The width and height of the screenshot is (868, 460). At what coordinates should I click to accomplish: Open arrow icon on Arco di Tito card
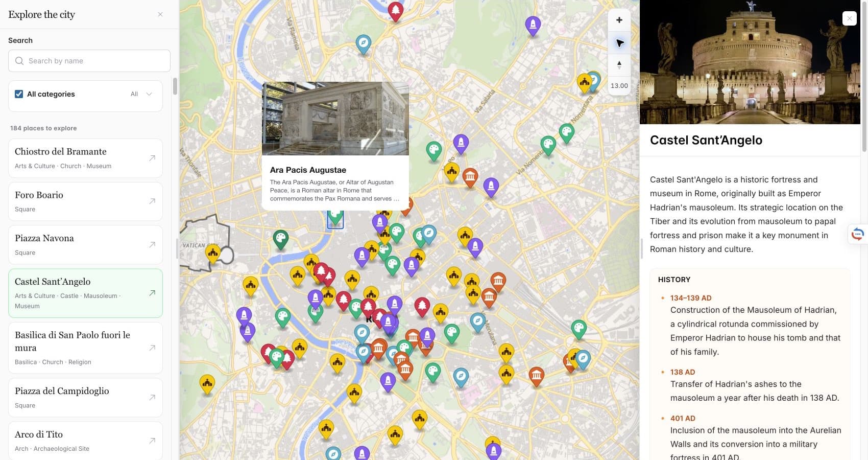click(x=152, y=441)
